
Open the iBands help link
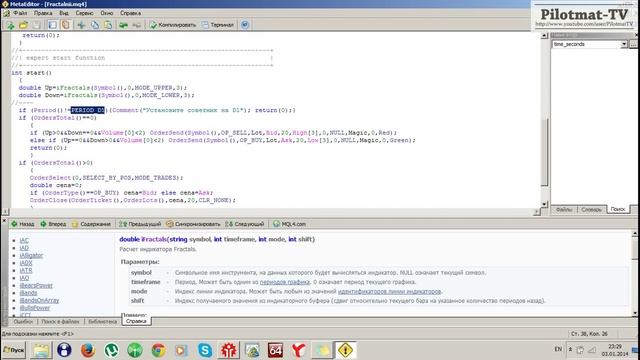28,293
